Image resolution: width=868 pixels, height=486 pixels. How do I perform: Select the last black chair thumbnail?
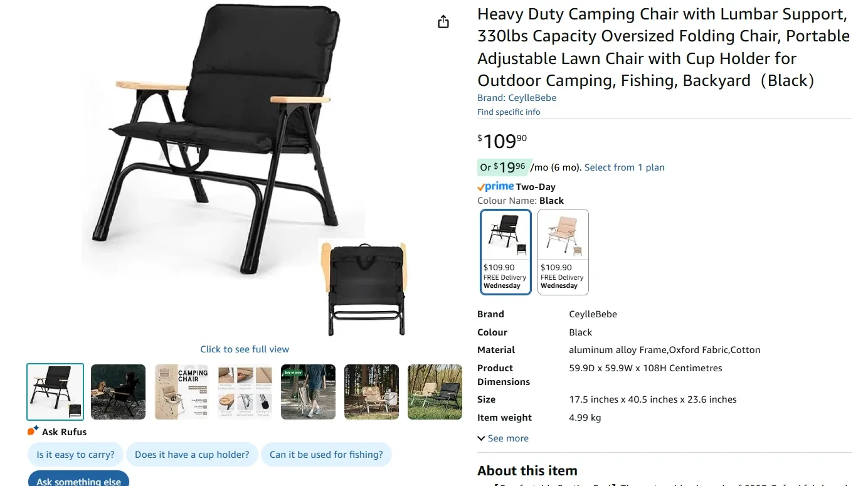click(435, 391)
